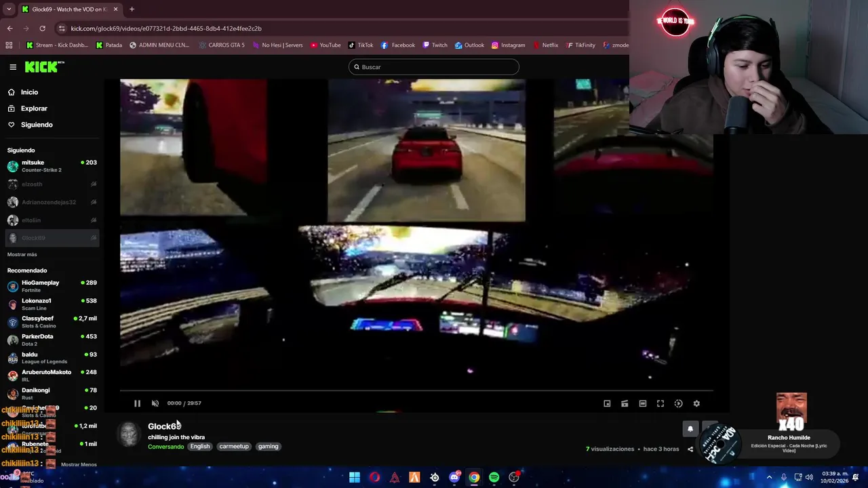Open Netflix bookmark
This screenshot has height=488, width=868.
(x=546, y=45)
